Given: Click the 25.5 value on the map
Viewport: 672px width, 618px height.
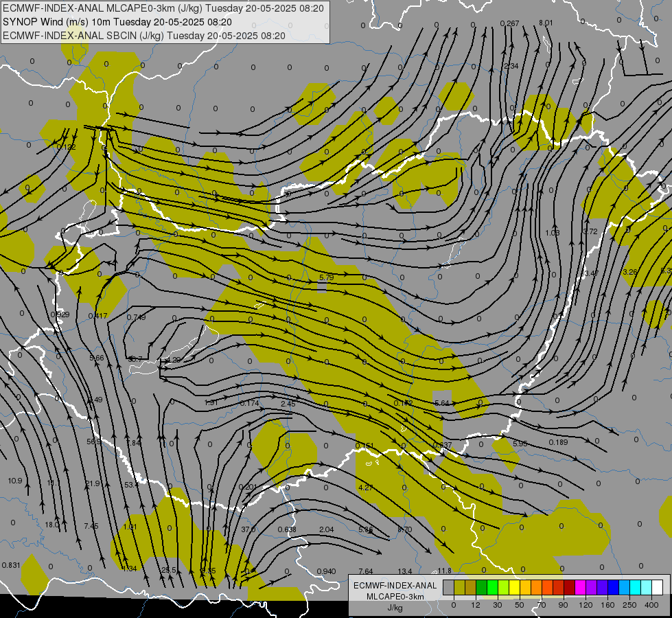Looking at the screenshot, I should click(x=169, y=570).
